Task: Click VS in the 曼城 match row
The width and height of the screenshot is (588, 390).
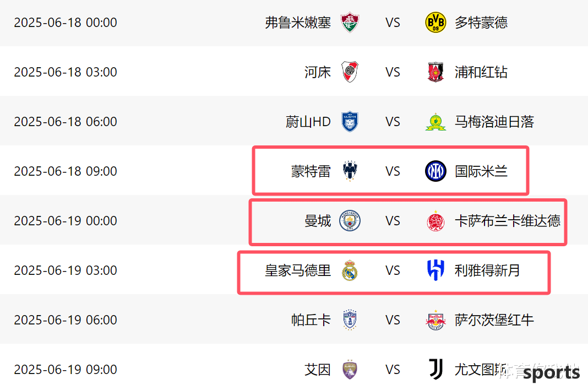Action: (x=393, y=221)
